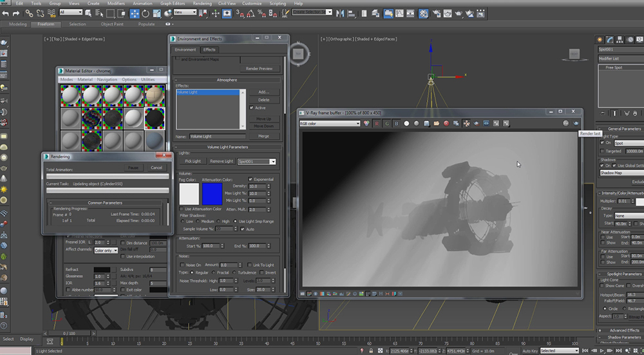Screen dimensions: 644x355
Task: Open the RGB color channel dropdown
Action: pyautogui.click(x=330, y=123)
